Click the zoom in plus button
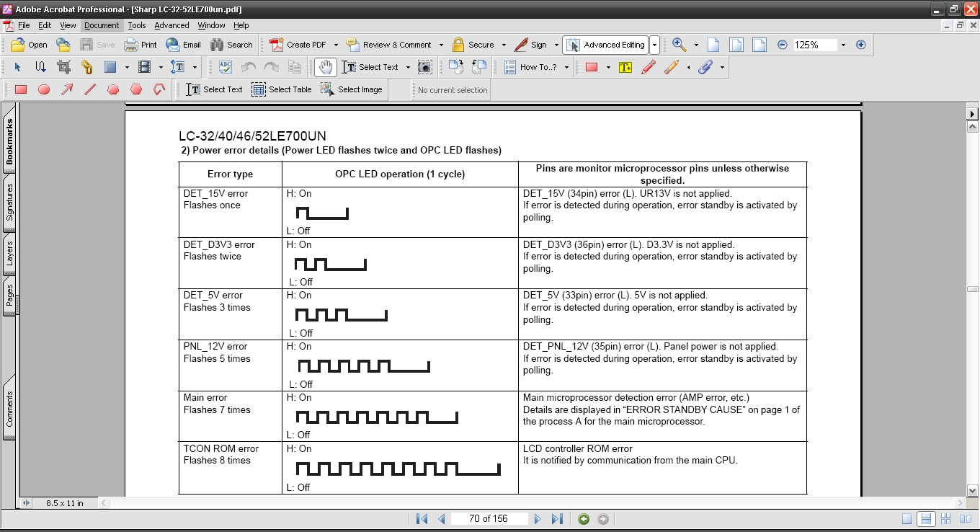Viewport: 980px width, 532px height. (860, 45)
